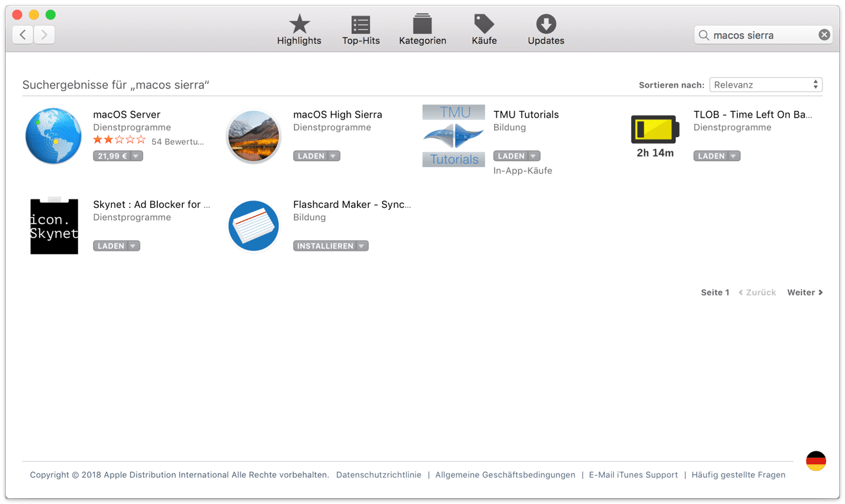This screenshot has height=504, width=845.
Task: Expand INSTALLIEREN arrow for Flashcard Maker
Action: tap(362, 246)
